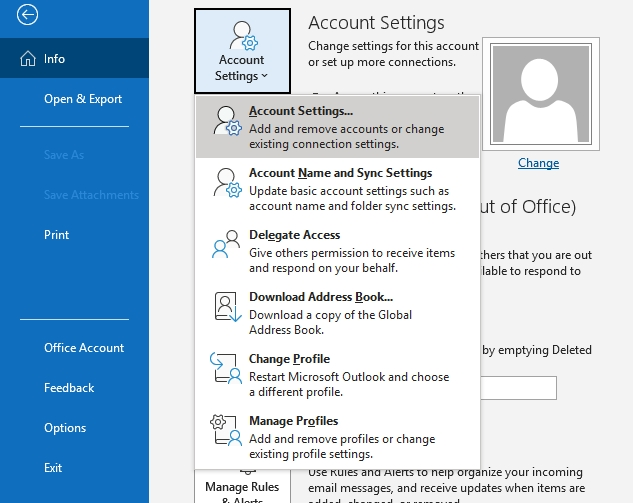
Task: Select Change Profile menu entry
Action: click(337, 375)
